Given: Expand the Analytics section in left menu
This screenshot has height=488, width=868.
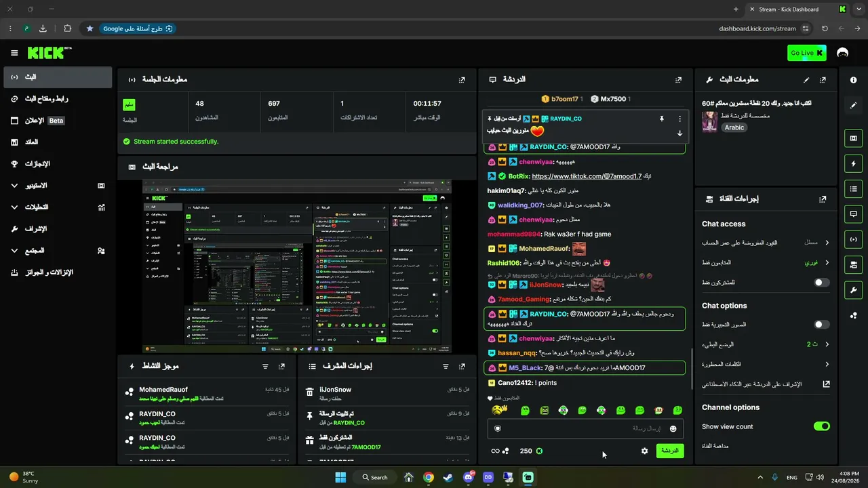Looking at the screenshot, I should click(x=57, y=207).
